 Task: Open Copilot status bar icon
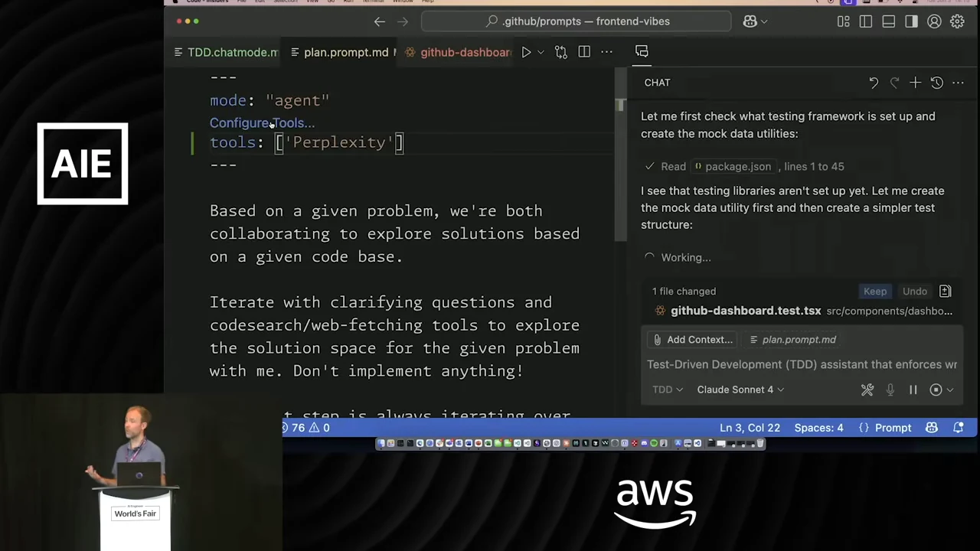click(932, 428)
